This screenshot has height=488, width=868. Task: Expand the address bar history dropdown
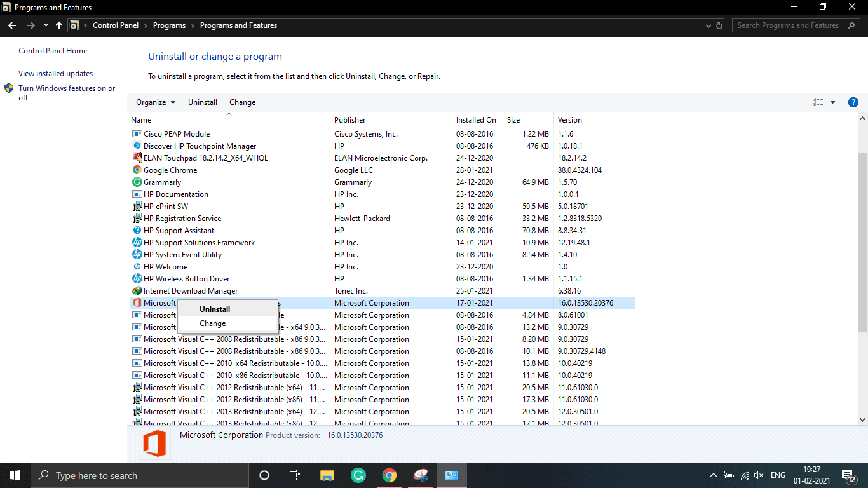click(709, 26)
